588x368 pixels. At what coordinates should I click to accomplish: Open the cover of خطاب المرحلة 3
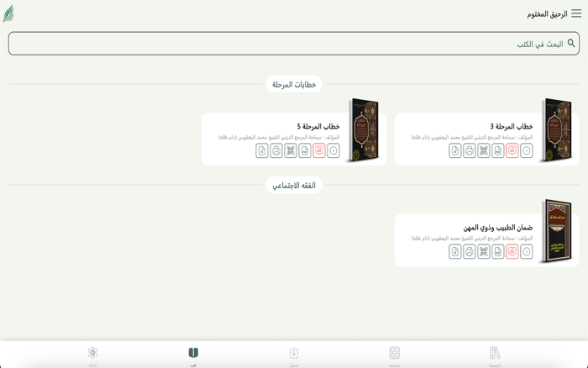557,129
